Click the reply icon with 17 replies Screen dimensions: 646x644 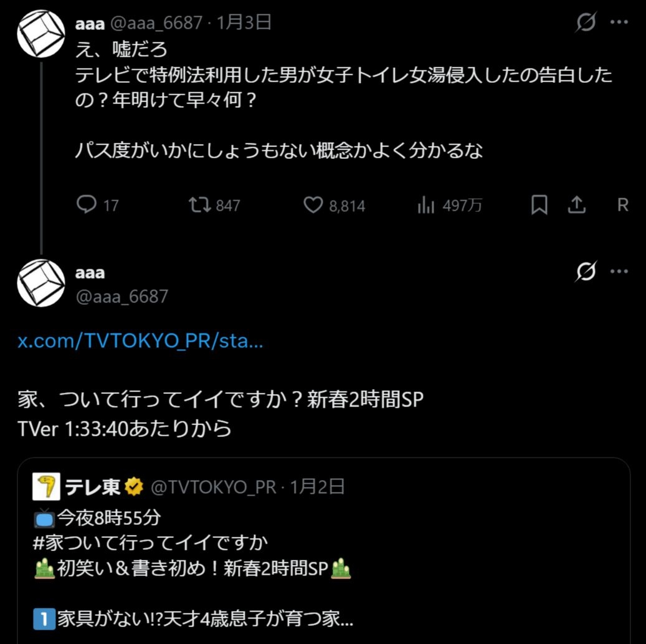click(x=86, y=204)
